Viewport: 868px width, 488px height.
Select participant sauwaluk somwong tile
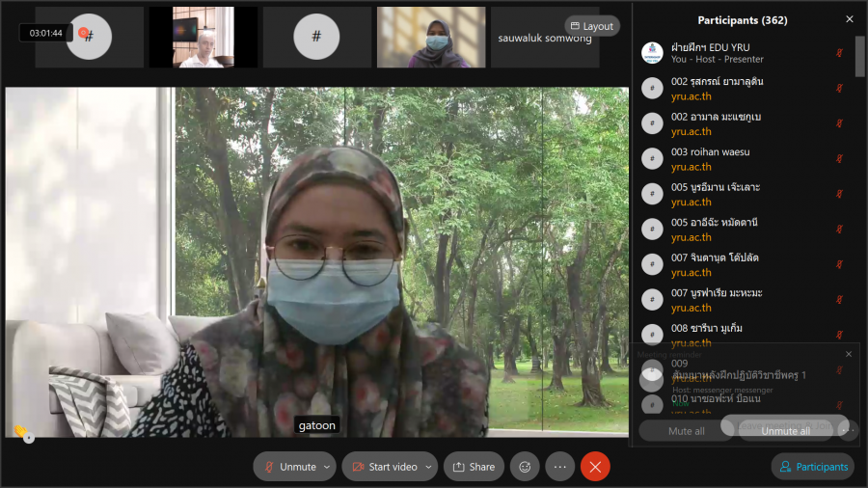545,38
